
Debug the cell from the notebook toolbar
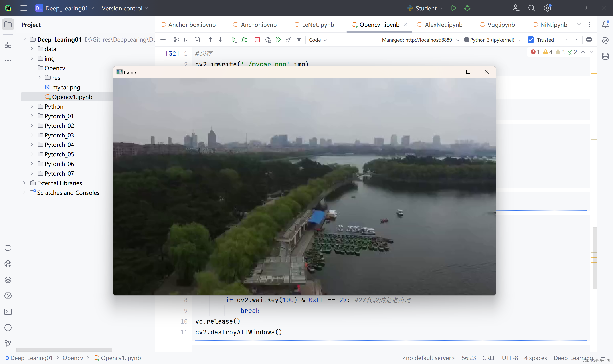pyautogui.click(x=244, y=40)
